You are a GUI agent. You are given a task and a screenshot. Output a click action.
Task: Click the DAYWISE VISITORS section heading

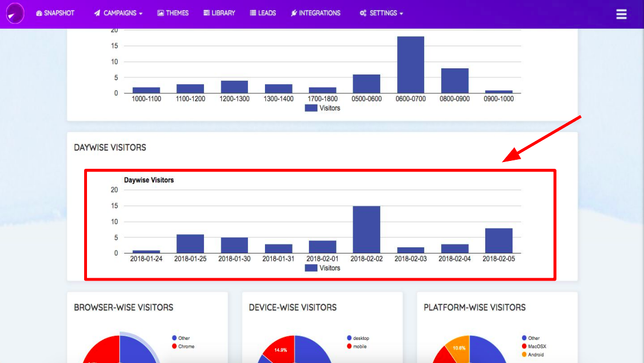[110, 147]
